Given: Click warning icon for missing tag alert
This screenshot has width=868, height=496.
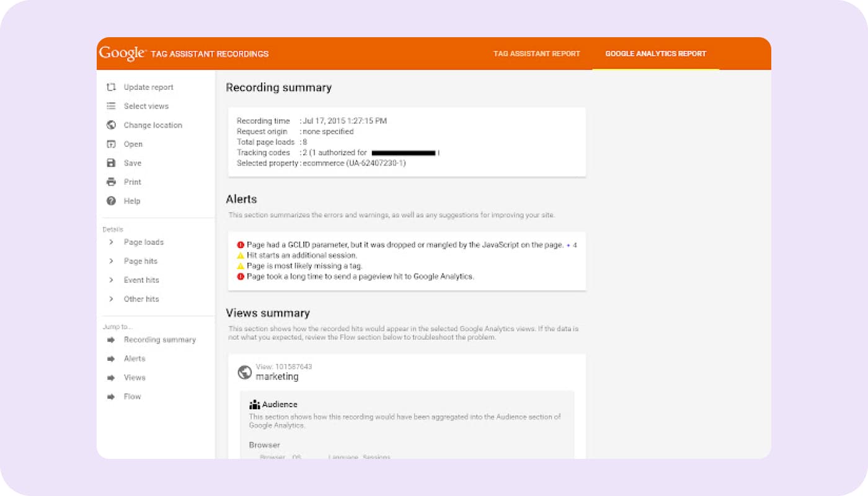Looking at the screenshot, I should (x=241, y=266).
